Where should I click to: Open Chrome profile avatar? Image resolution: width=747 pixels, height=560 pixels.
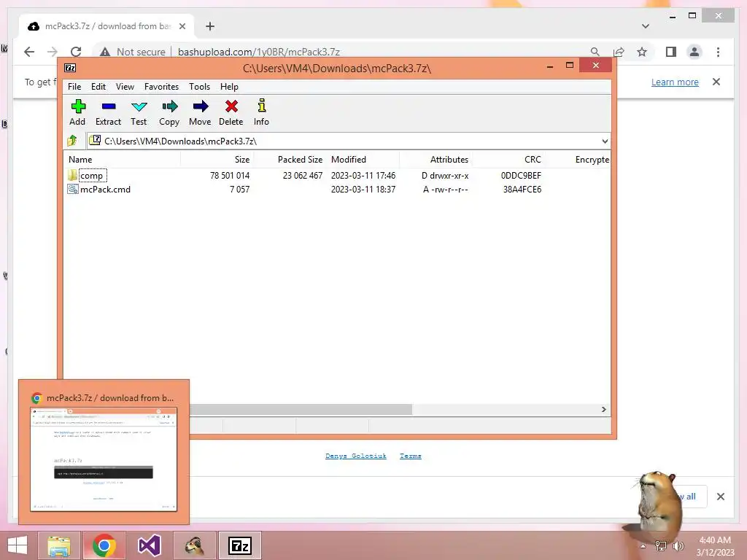694,52
